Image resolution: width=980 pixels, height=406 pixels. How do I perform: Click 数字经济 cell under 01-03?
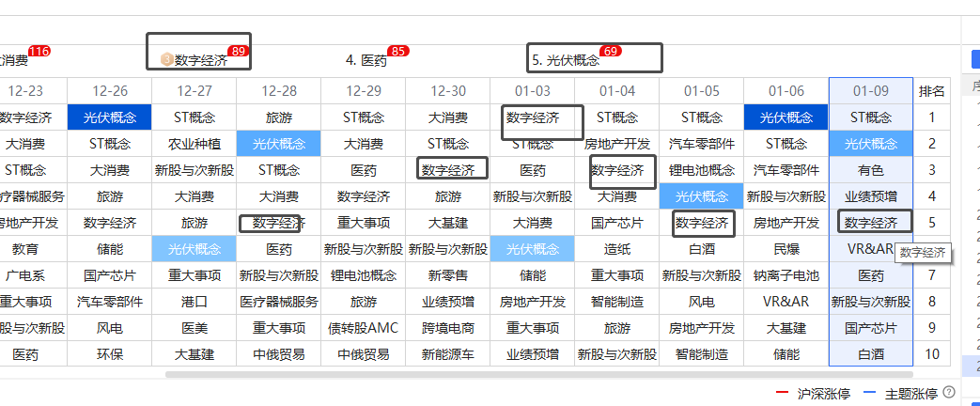pos(533,117)
